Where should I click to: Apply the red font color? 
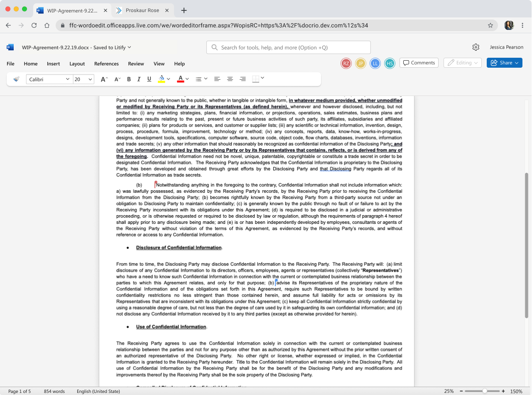click(180, 79)
